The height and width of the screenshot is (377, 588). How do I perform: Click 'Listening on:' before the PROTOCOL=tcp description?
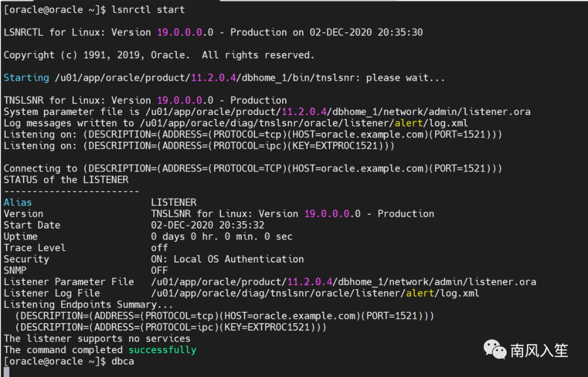(x=40, y=135)
